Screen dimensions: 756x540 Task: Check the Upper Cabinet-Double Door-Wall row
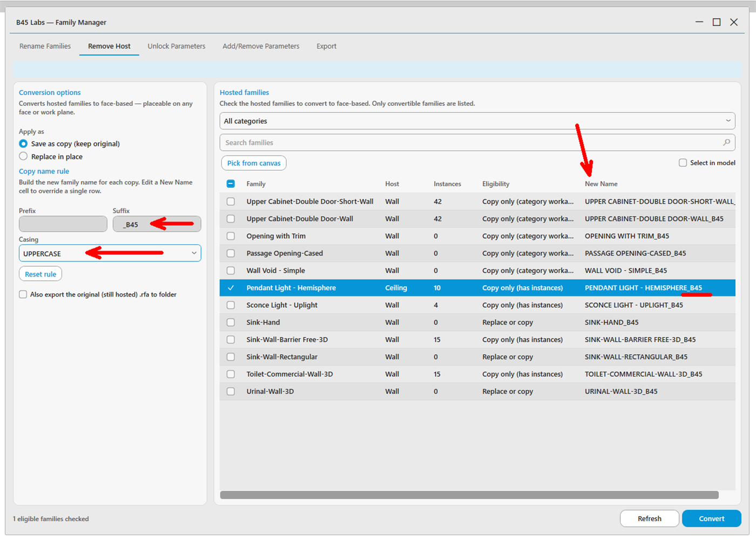(x=231, y=219)
